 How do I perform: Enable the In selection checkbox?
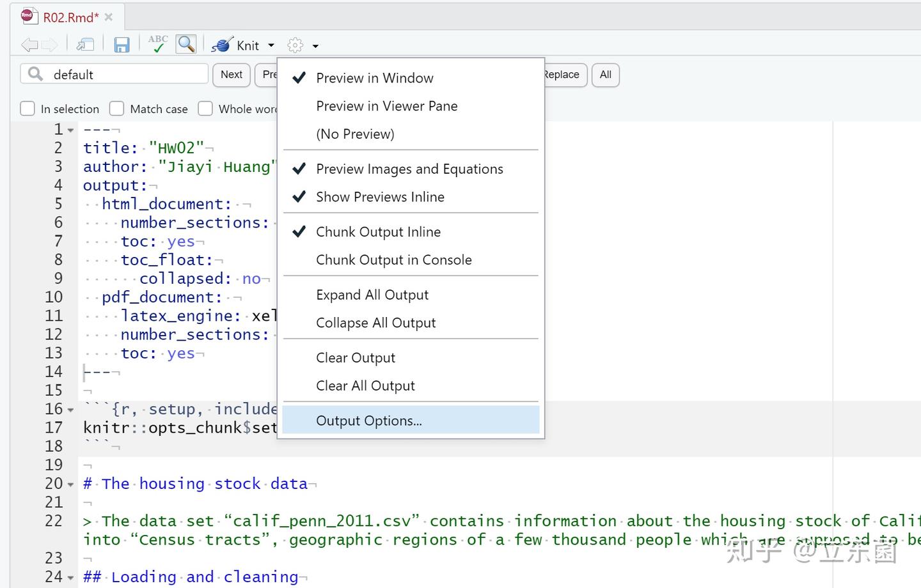(28, 109)
